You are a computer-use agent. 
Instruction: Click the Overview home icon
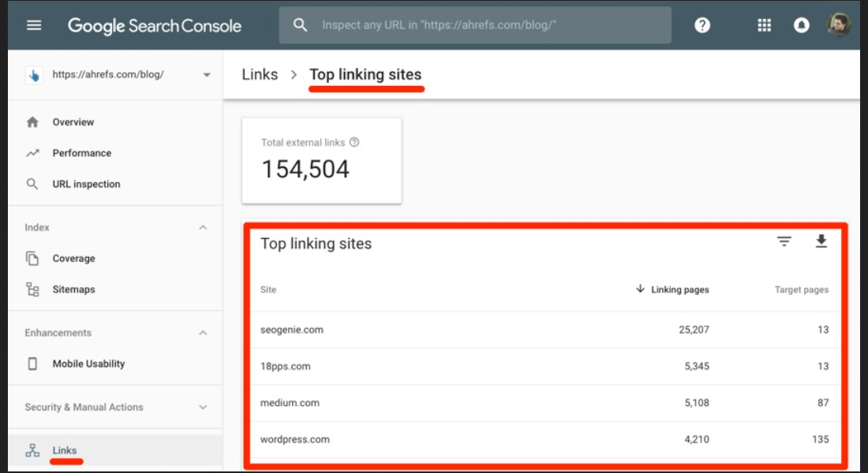[x=32, y=122]
